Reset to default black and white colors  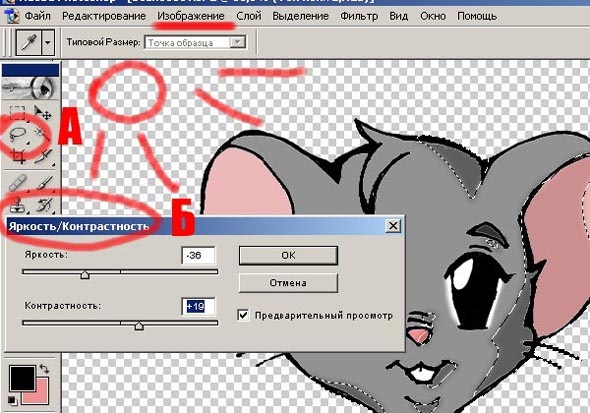click(12, 401)
